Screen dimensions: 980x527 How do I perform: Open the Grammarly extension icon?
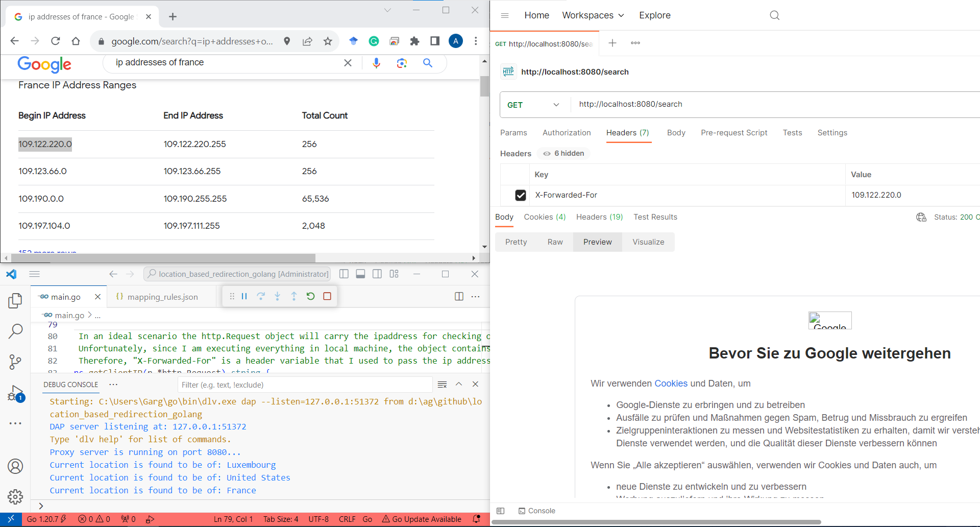pos(374,41)
